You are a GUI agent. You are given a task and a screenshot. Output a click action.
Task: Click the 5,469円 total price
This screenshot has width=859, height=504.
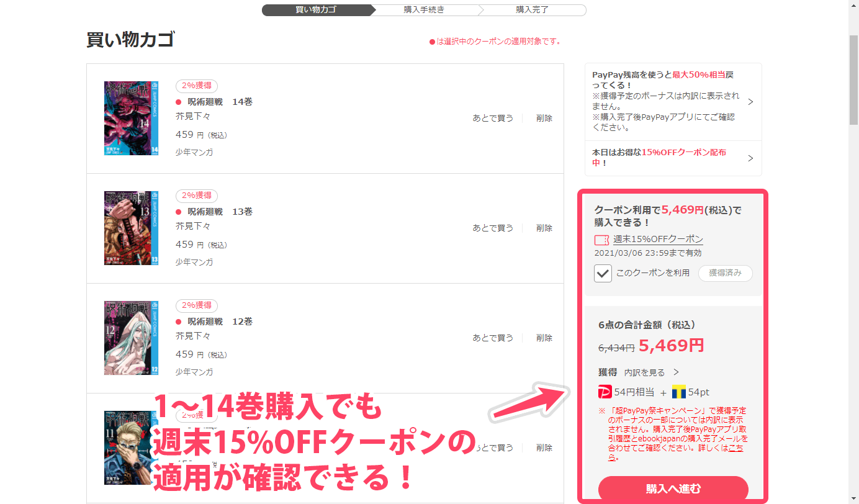(671, 346)
